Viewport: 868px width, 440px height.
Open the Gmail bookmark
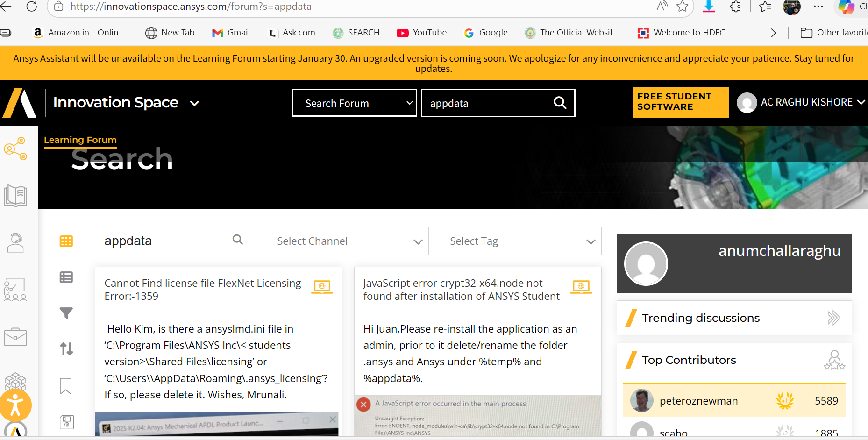point(231,33)
